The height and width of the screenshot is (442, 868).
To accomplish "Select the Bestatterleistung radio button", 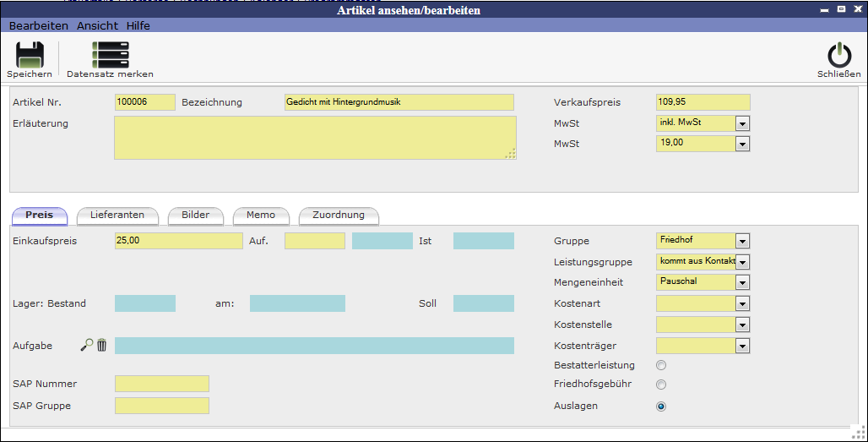I will pyautogui.click(x=661, y=365).
